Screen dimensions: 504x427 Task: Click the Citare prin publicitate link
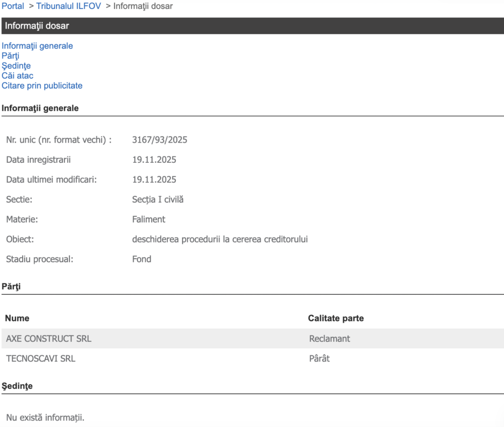click(x=42, y=86)
